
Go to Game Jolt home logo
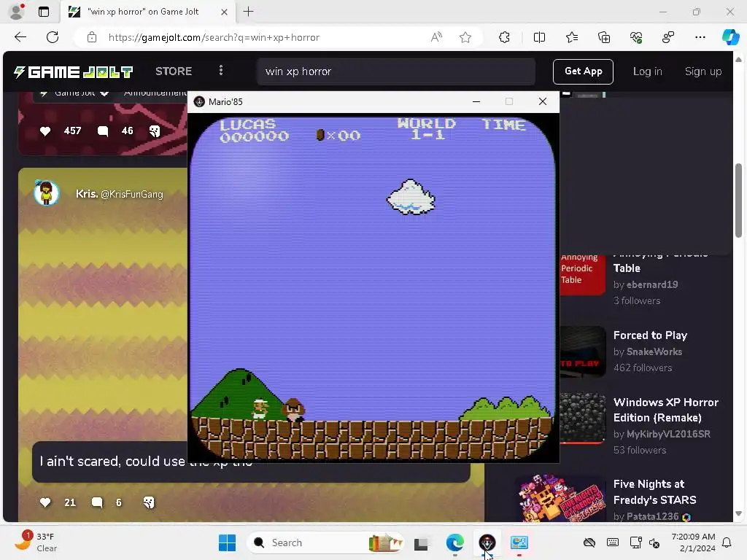[x=73, y=72]
